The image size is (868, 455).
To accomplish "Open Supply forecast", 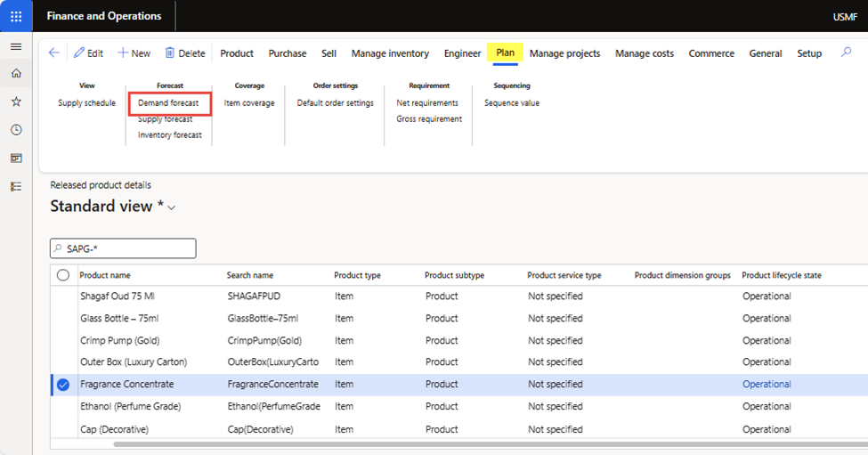I will [165, 119].
